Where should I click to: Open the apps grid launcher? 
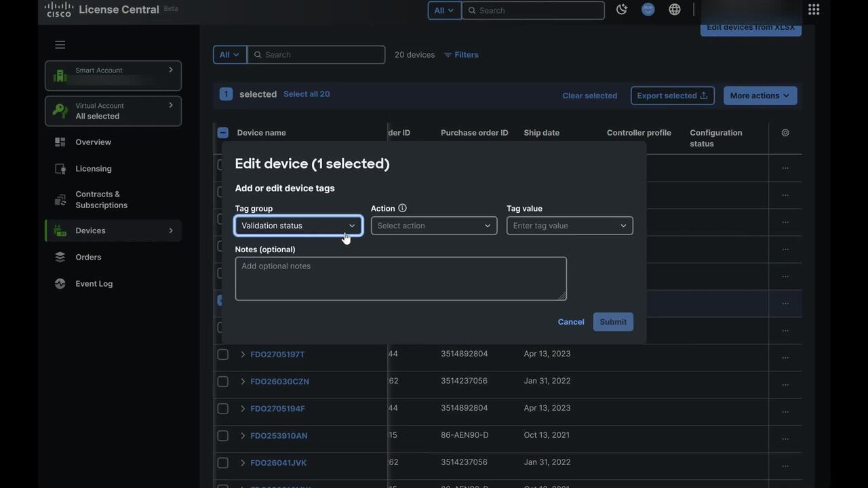tap(814, 9)
